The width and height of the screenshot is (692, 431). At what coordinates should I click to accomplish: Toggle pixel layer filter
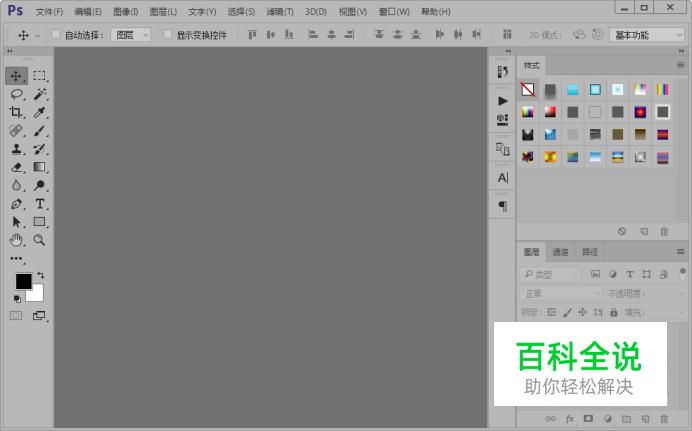click(595, 274)
